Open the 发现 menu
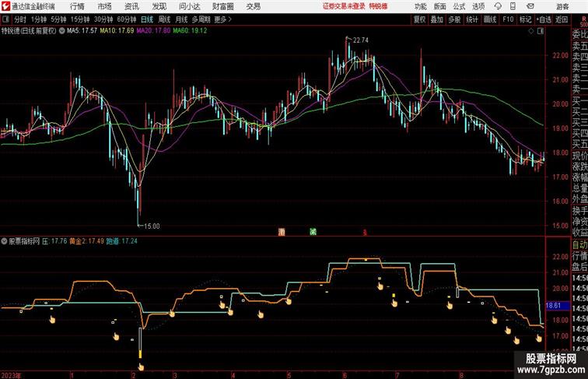 pos(159,6)
